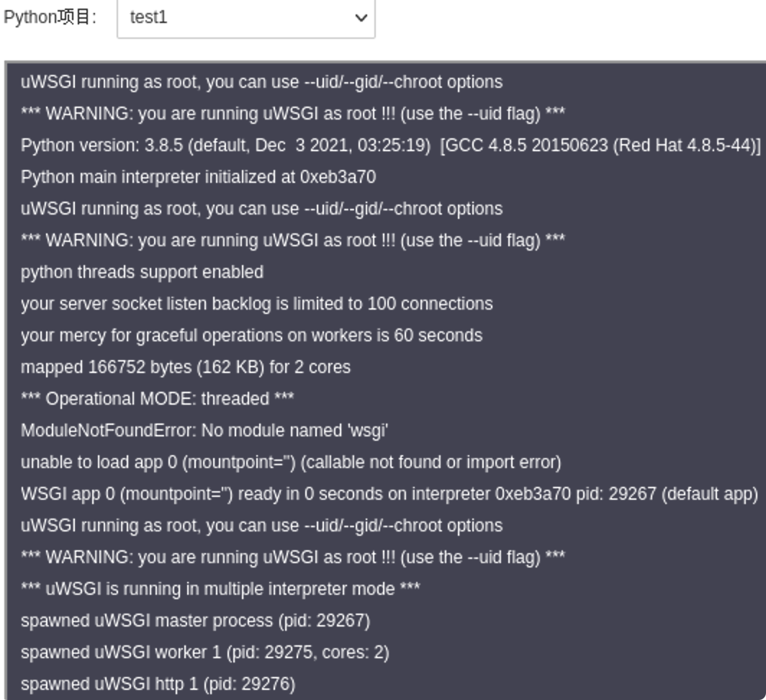
Task: Click the Python version 3.8.5 log line
Action: point(391,145)
